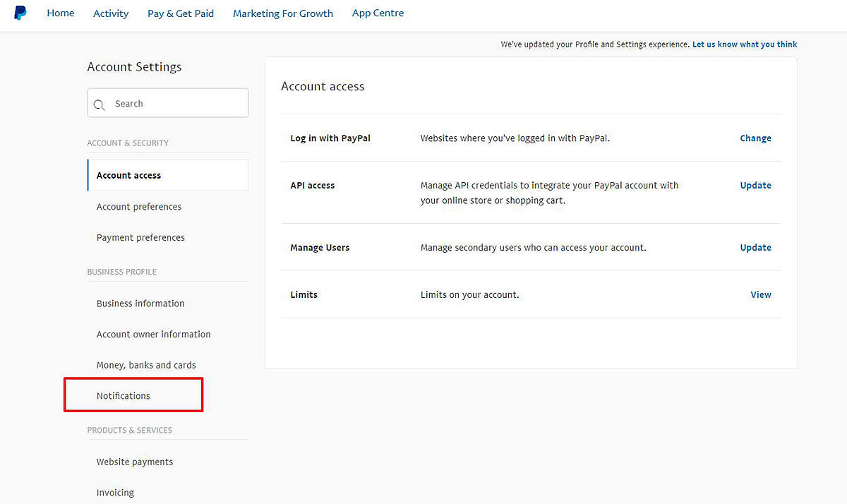Open the Marketing For Growth page
The image size is (847, 504).
[x=282, y=13]
